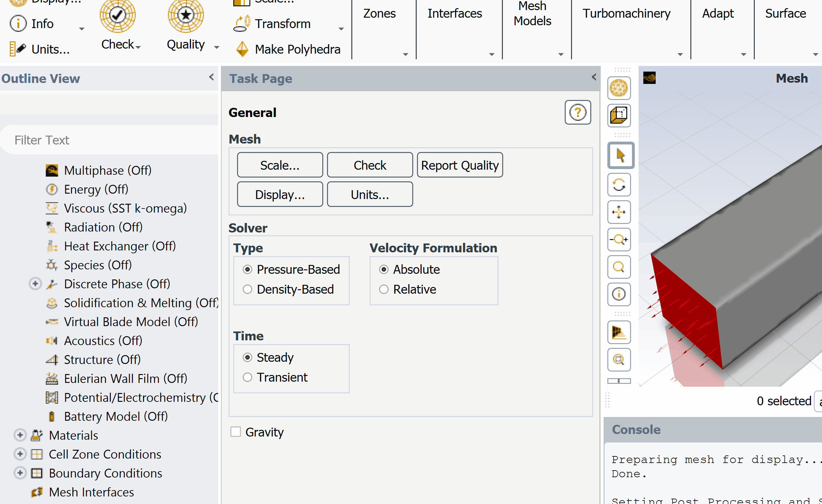The height and width of the screenshot is (504, 822).
Task: Open the General task page help icon
Action: click(578, 112)
